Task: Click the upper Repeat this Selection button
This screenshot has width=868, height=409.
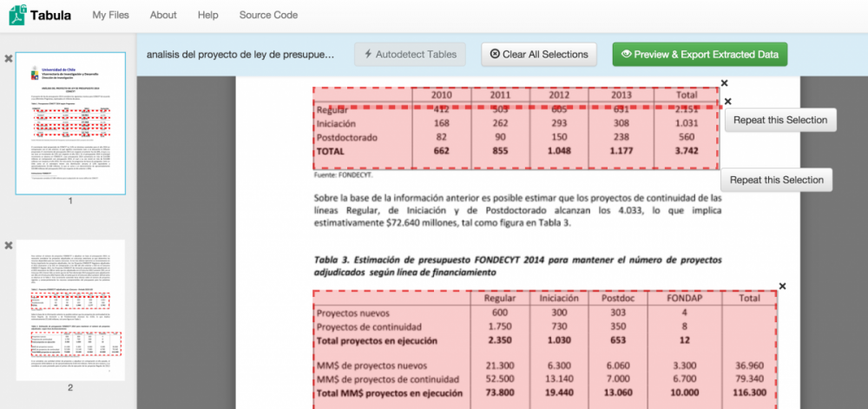Action: pos(780,120)
